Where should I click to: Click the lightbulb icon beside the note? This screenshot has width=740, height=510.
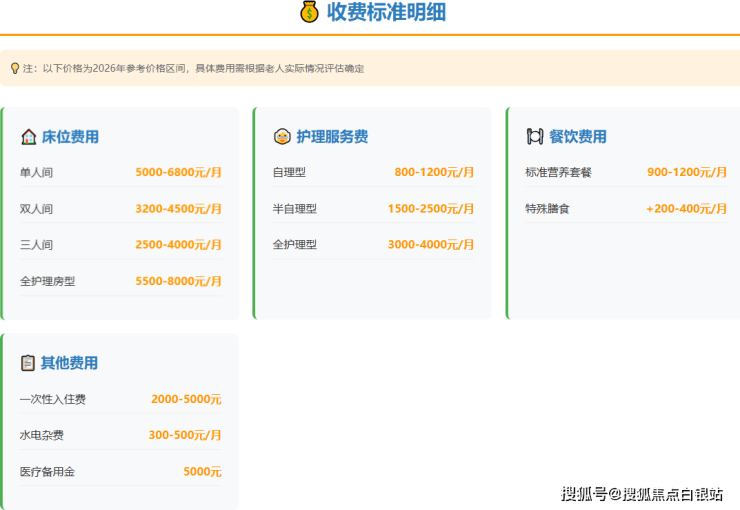[14, 68]
